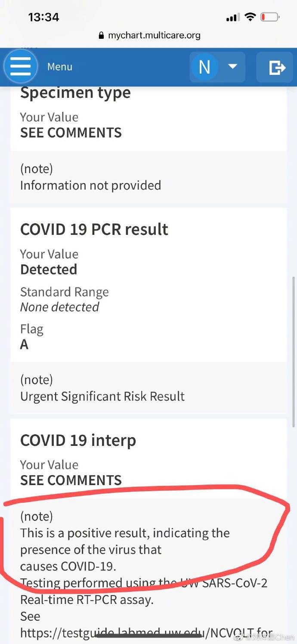297x644 pixels.
Task: Tap the cellular signal bars icon
Action: [233, 18]
